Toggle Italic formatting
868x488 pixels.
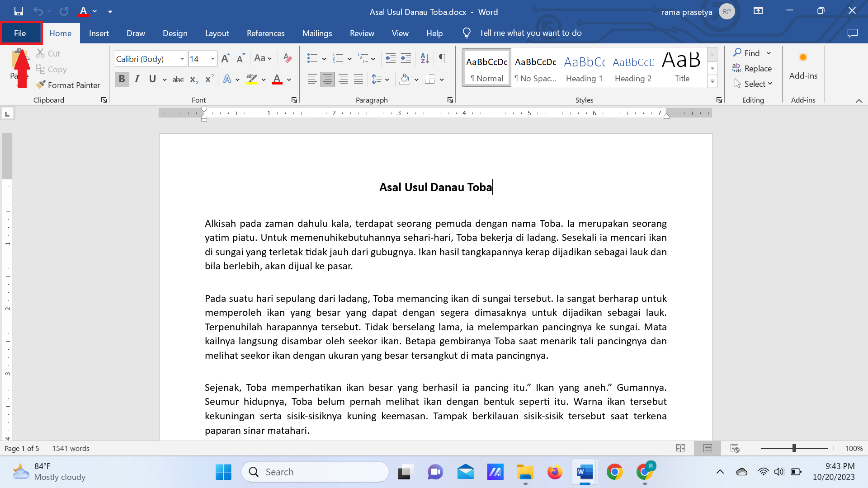[x=137, y=80]
